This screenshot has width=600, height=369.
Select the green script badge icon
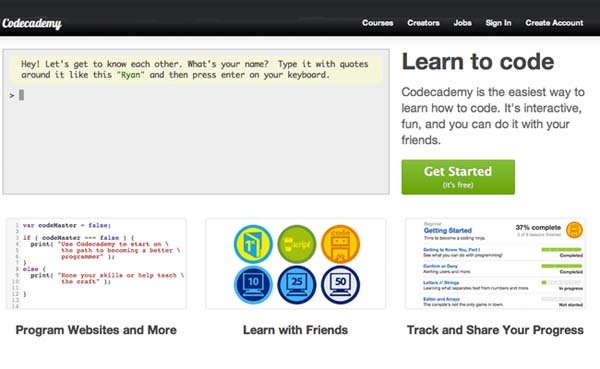(297, 244)
